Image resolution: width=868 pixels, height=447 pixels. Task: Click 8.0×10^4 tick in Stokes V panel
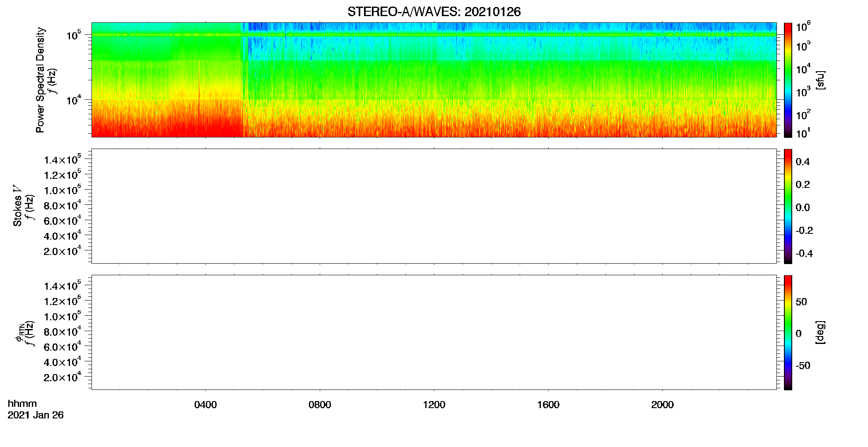[63, 205]
